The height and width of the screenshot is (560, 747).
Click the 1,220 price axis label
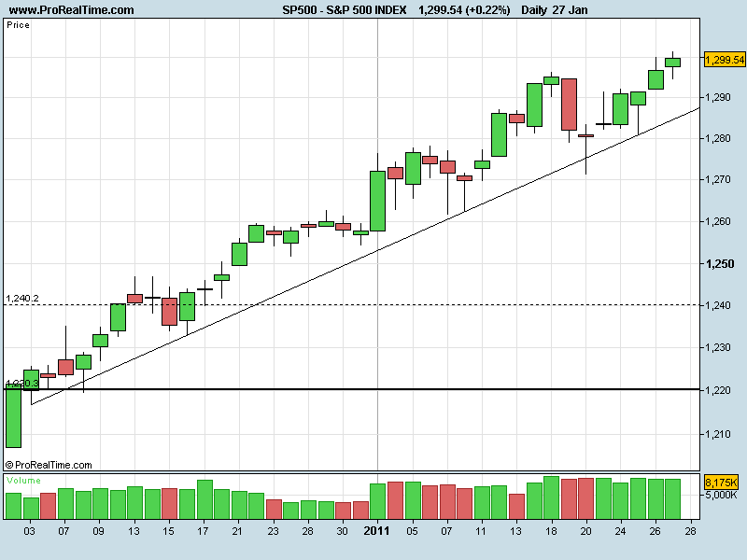pyautogui.click(x=718, y=390)
